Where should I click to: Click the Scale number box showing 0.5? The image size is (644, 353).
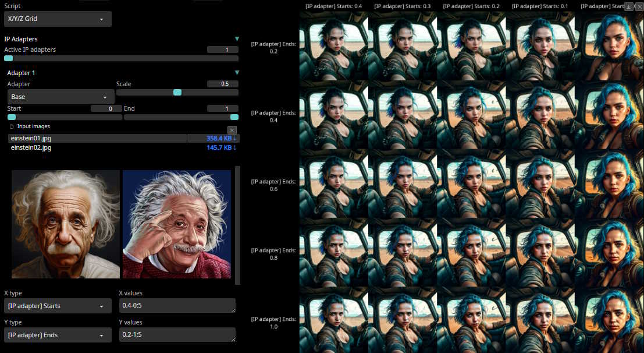pos(223,84)
